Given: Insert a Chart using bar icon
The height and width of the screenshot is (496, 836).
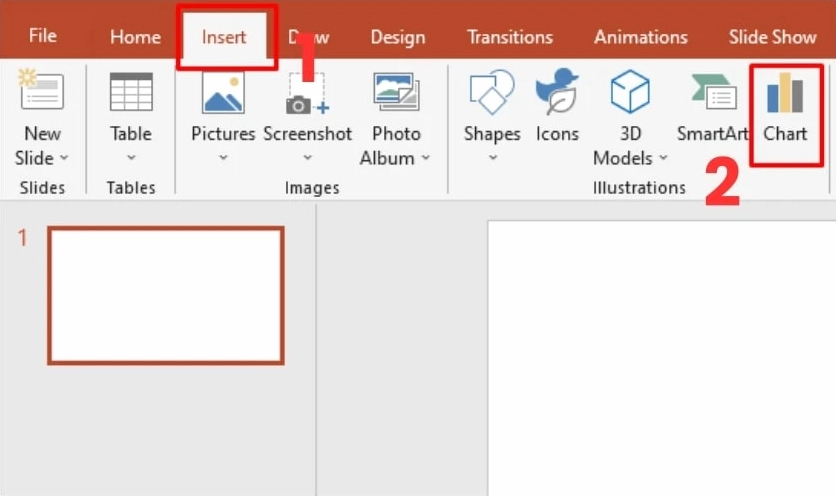Looking at the screenshot, I should 785,93.
